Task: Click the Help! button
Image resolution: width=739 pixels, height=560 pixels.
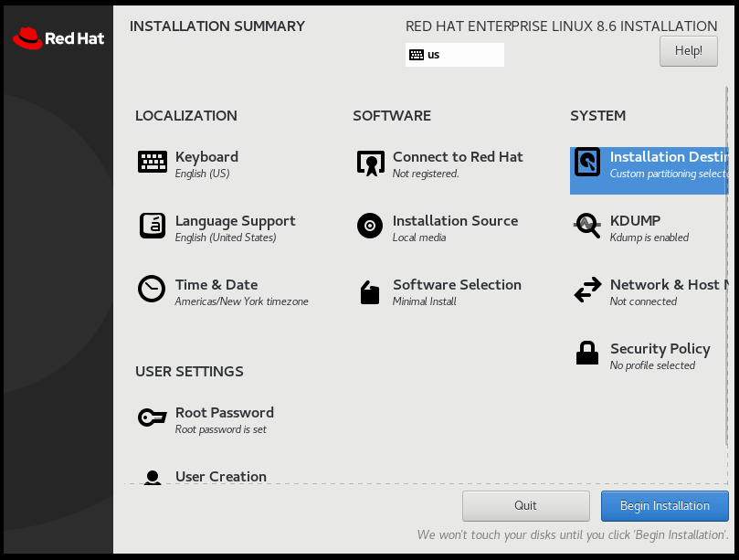Action: click(x=689, y=51)
